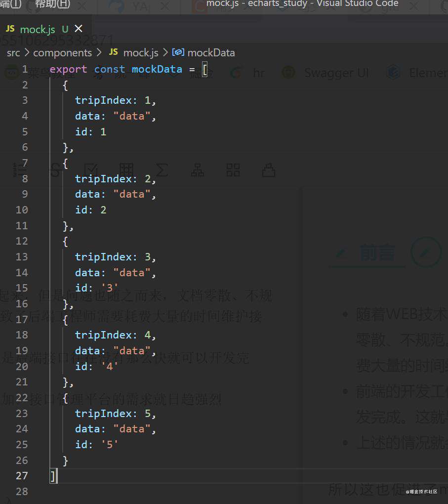Click line number 28 in gutter
Image resolution: width=448 pixels, height=504 pixels.
(x=22, y=492)
